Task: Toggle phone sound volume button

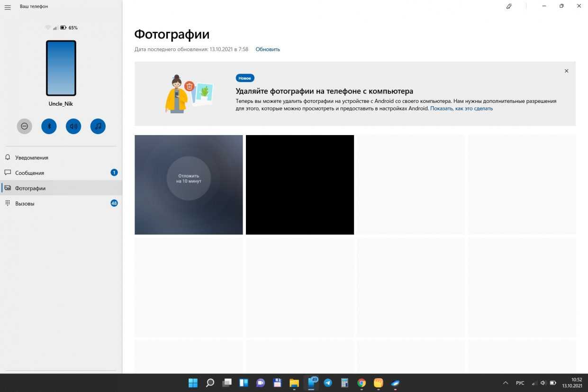Action: point(73,126)
